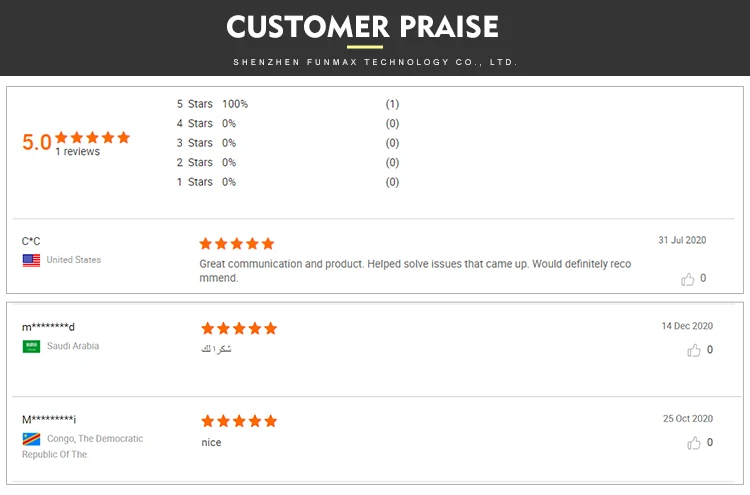Click the '1 reviews' count text
The height and width of the screenshot is (495, 750).
tap(77, 152)
